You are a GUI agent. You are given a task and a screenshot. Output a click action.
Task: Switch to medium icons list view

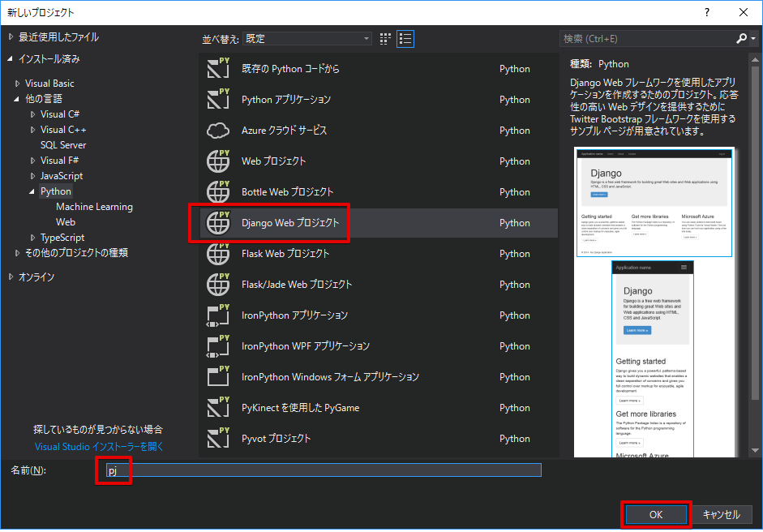405,39
